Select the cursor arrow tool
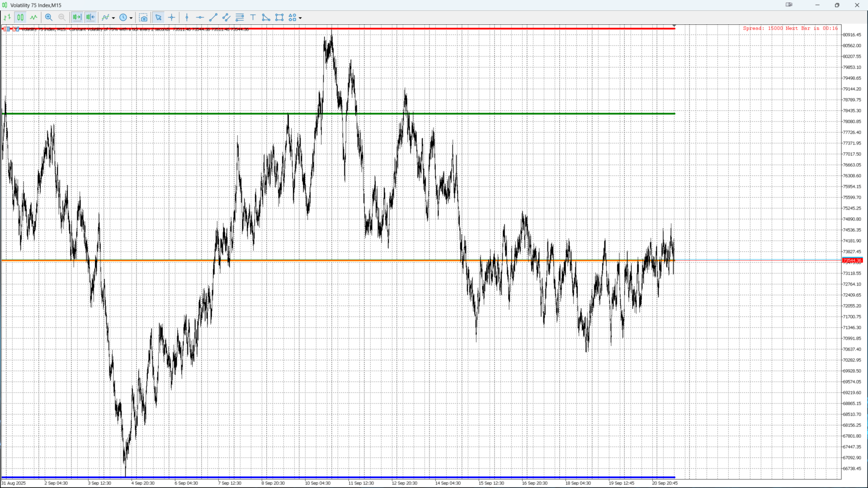Screen dimensions: 868x488 coord(158,18)
